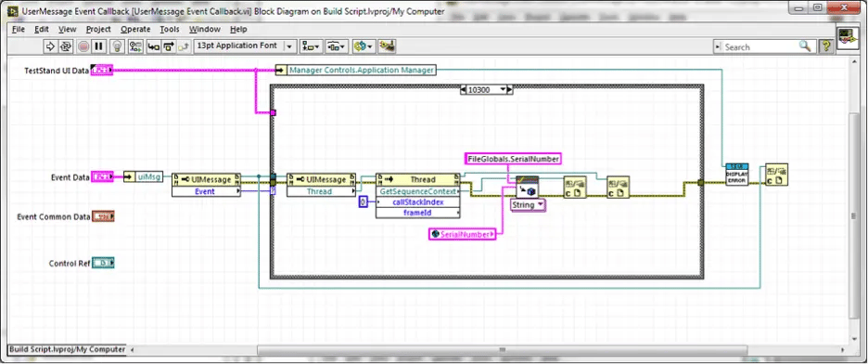Click second Close Reference node inside case
This screenshot has width=868, height=364.
coord(619,188)
